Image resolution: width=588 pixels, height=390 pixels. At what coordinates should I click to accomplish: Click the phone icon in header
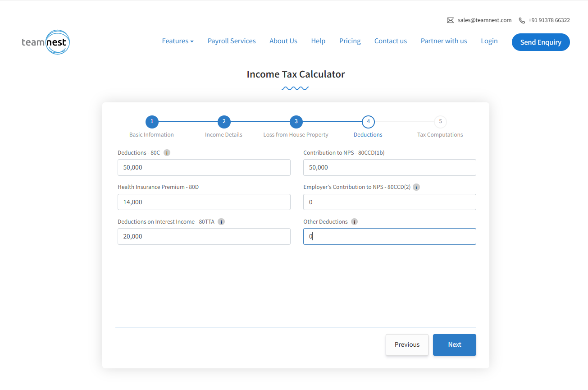coord(522,20)
